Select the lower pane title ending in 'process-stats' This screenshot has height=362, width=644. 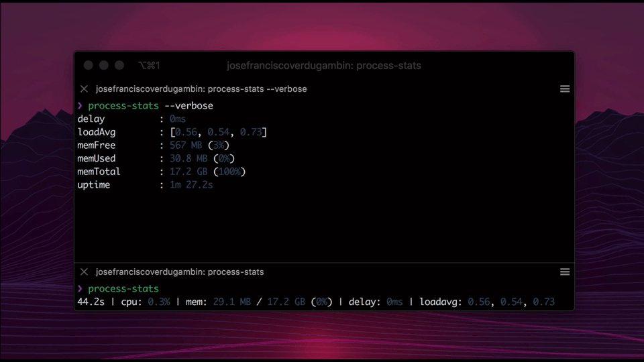point(180,272)
